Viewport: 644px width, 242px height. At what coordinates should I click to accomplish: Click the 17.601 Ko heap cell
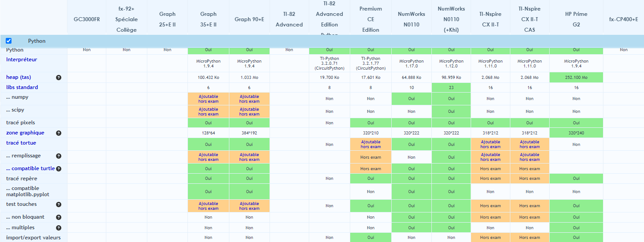tap(371, 78)
